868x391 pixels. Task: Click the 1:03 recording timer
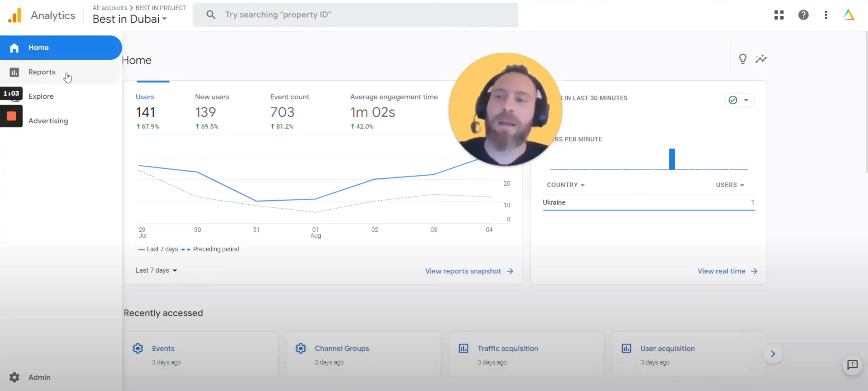11,93
